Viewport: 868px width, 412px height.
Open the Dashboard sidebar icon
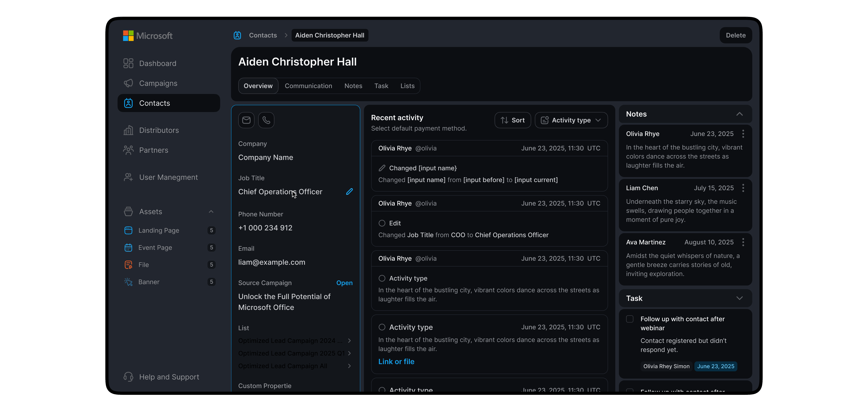128,63
